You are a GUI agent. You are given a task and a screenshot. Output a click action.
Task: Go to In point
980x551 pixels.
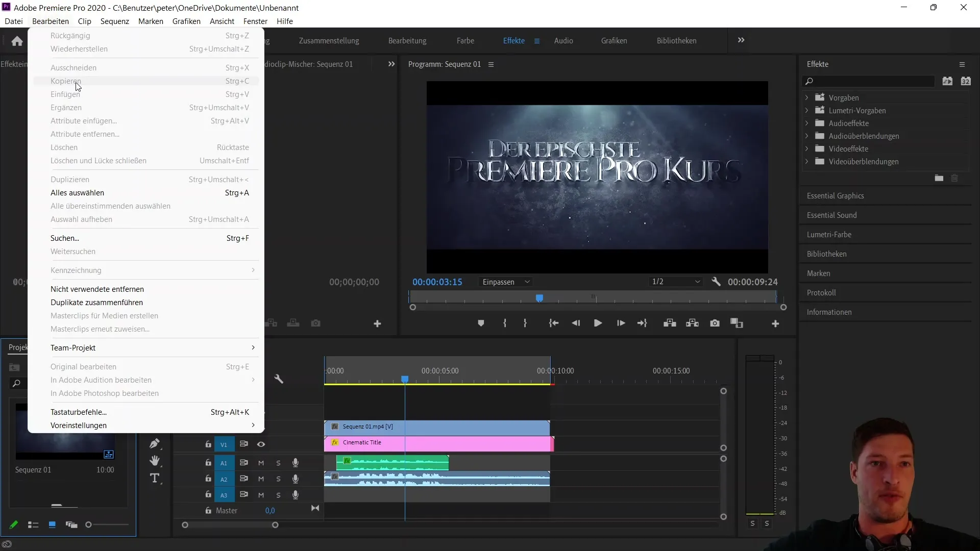pos(554,323)
